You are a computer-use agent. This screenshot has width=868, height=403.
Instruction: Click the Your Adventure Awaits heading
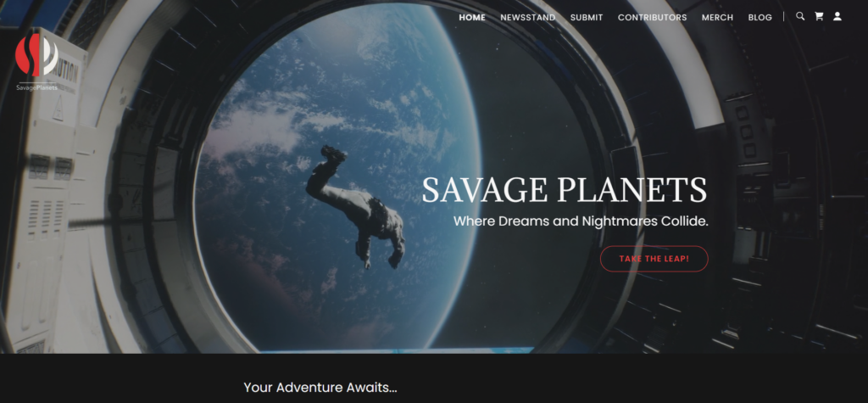coord(320,387)
